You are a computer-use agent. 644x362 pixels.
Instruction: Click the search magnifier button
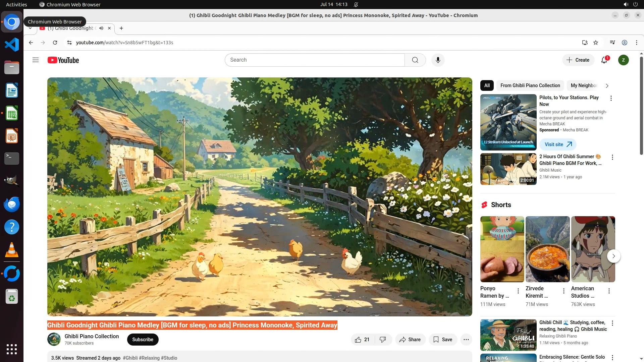pos(415,60)
